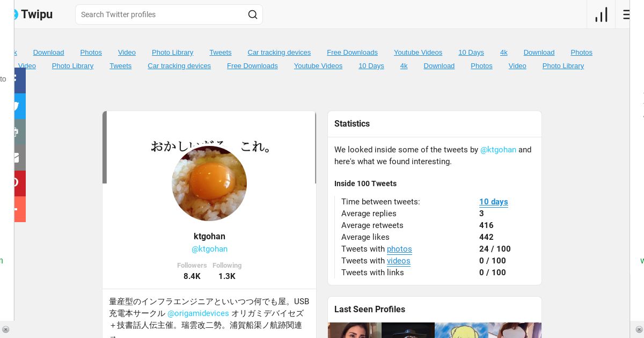Click the Following count '1.3K'

(x=227, y=276)
